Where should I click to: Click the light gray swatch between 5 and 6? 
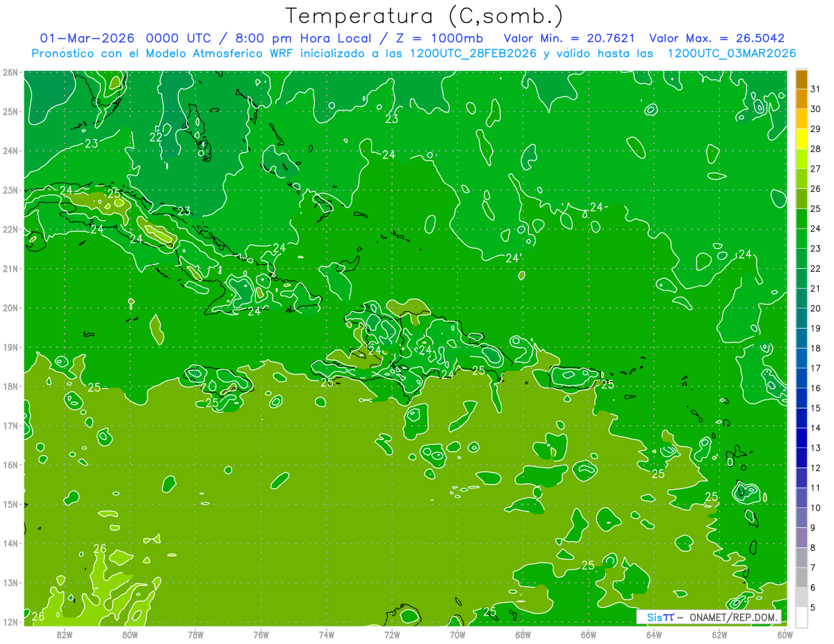[x=801, y=597]
